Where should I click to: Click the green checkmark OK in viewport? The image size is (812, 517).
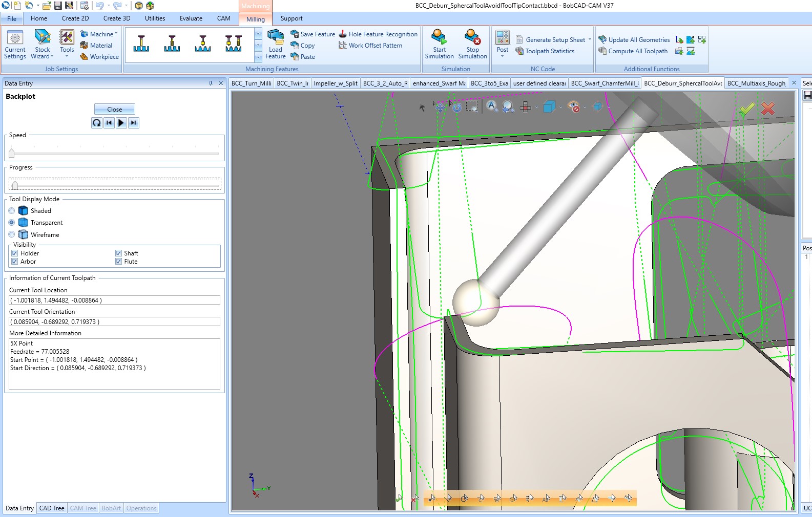click(746, 109)
